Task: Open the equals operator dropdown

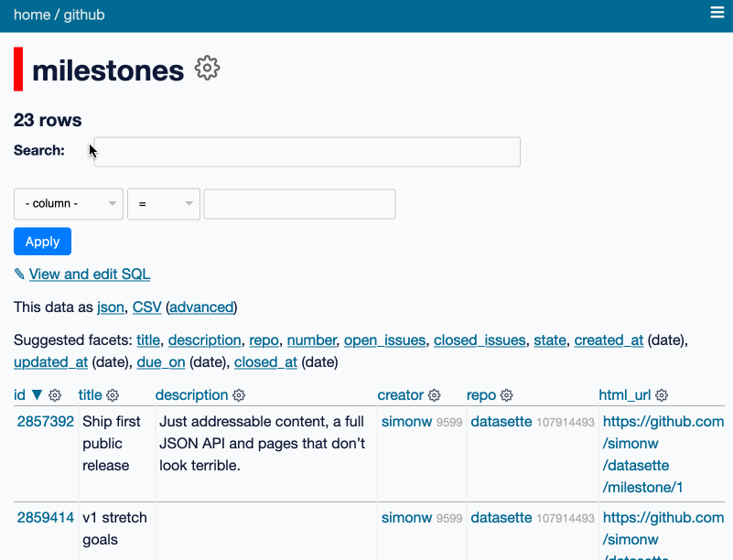Action: 164,204
